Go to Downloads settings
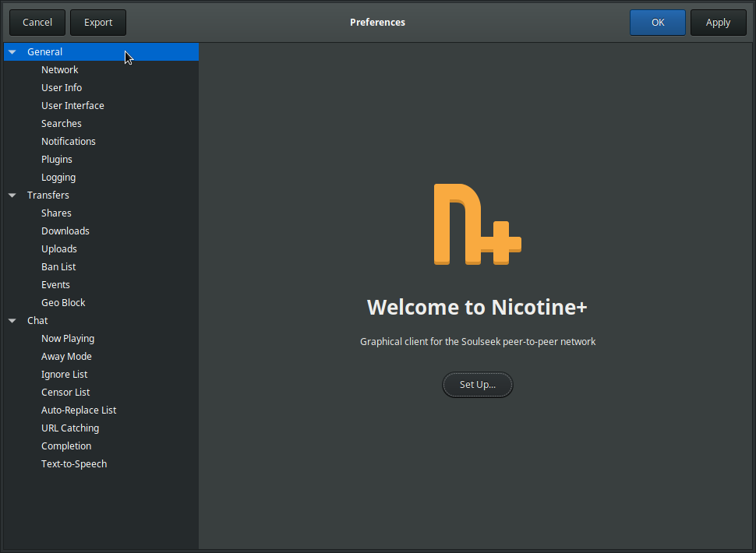This screenshot has width=756, height=553. tap(101, 231)
